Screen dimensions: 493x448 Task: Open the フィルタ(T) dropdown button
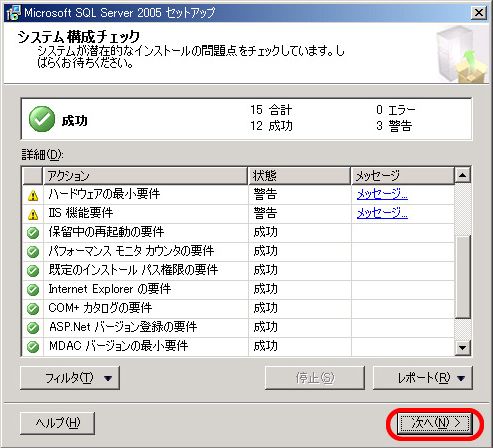pyautogui.click(x=70, y=378)
